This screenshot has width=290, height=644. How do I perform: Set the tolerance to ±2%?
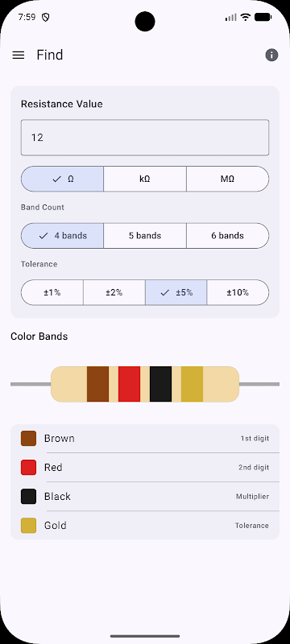point(114,292)
